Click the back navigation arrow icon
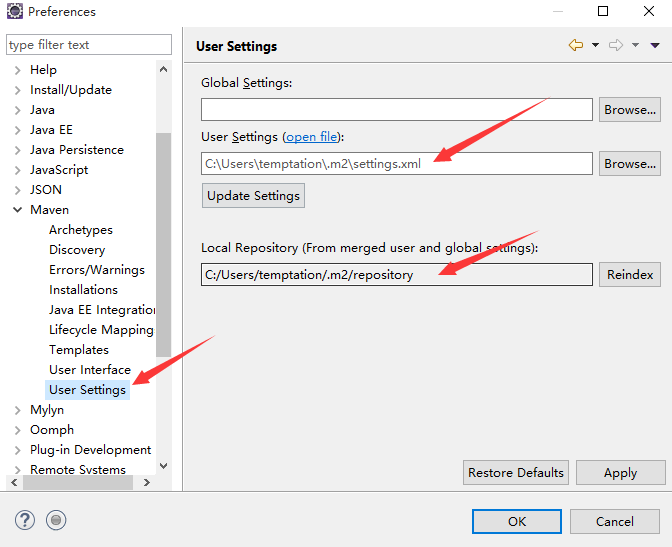The width and height of the screenshot is (672, 547). click(x=575, y=45)
